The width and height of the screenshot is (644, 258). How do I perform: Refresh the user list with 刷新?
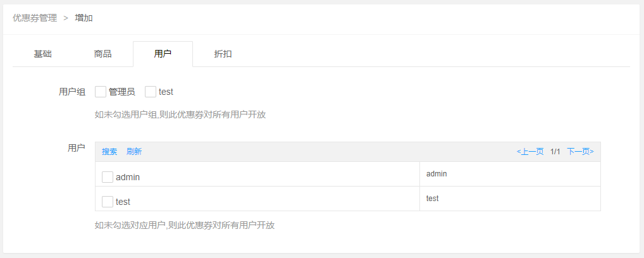pyautogui.click(x=134, y=152)
